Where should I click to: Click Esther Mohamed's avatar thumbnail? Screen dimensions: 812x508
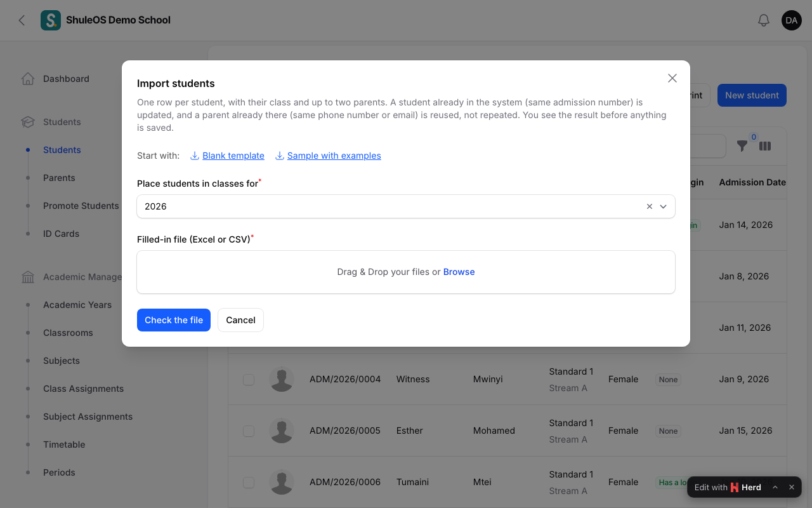(282, 431)
